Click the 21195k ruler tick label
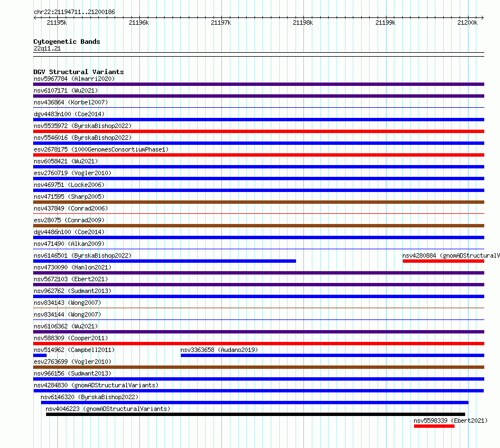The width and height of the screenshot is (500, 448). pos(57,22)
